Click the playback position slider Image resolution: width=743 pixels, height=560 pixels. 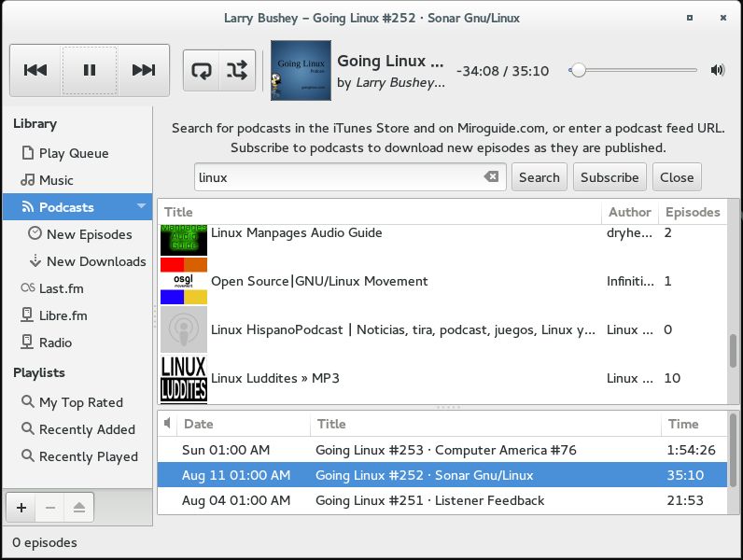coord(633,70)
